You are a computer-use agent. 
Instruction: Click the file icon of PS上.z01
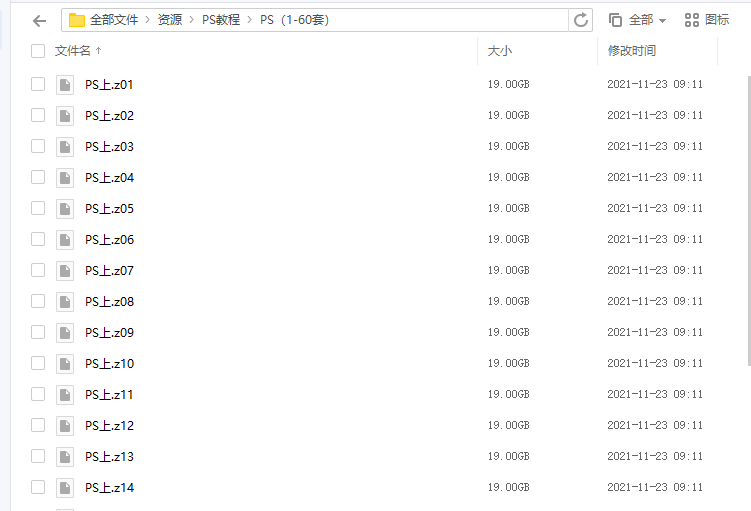[x=65, y=85]
